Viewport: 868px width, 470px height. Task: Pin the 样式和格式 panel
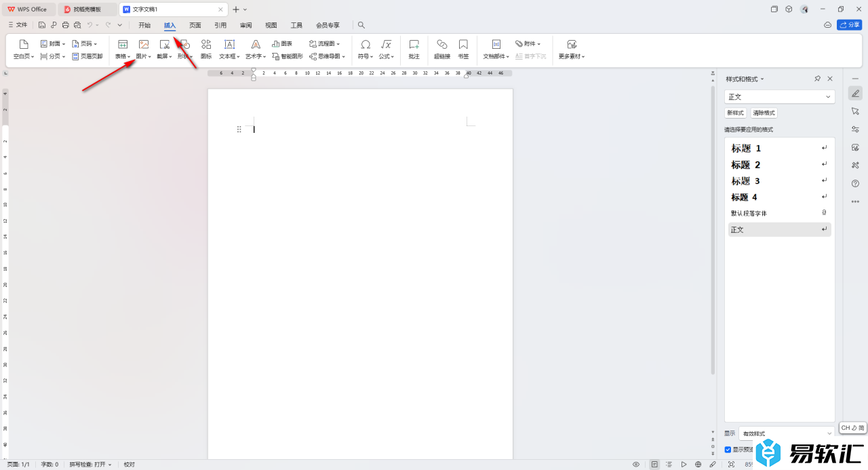pos(817,79)
